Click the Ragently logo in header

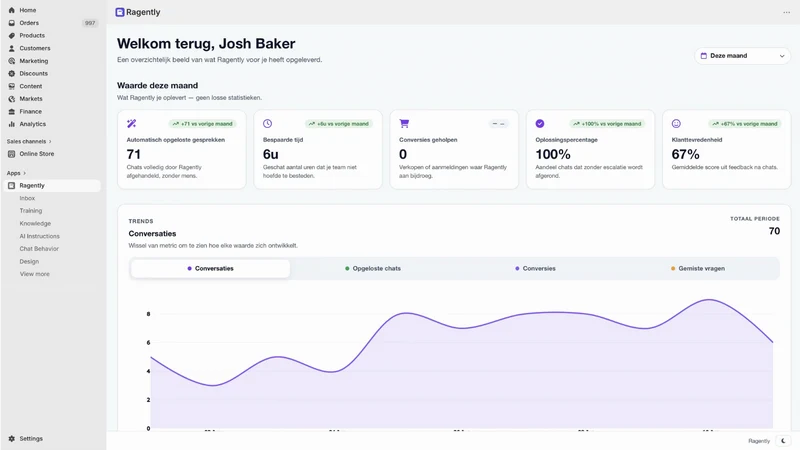120,12
